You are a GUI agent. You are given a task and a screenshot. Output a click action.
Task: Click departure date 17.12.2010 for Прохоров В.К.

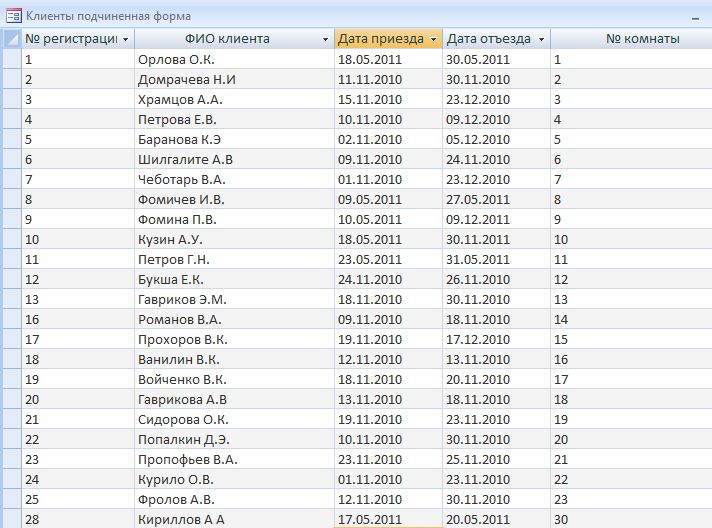[x=496, y=339]
